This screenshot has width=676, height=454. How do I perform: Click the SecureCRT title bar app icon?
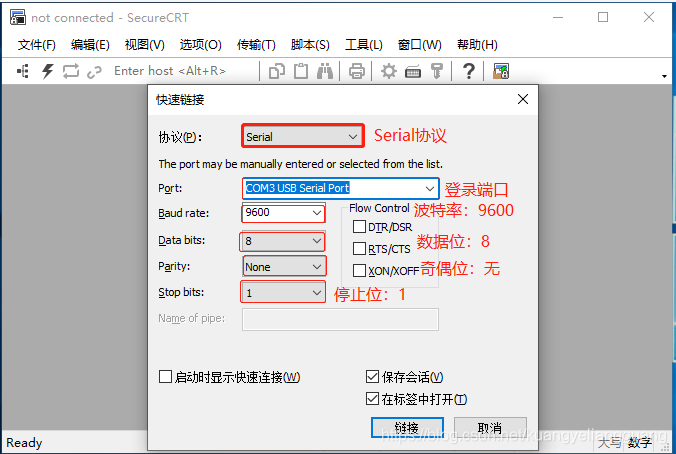click(18, 17)
